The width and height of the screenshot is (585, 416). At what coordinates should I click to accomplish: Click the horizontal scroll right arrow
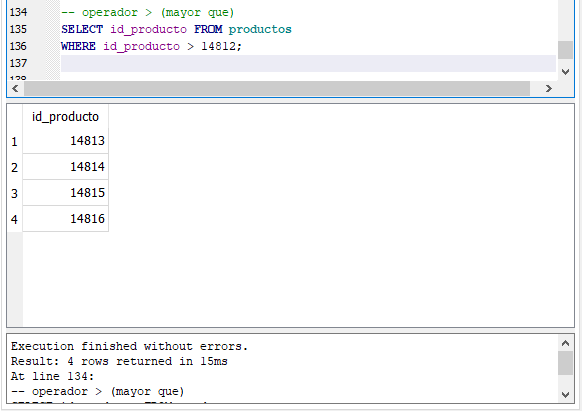click(548, 88)
